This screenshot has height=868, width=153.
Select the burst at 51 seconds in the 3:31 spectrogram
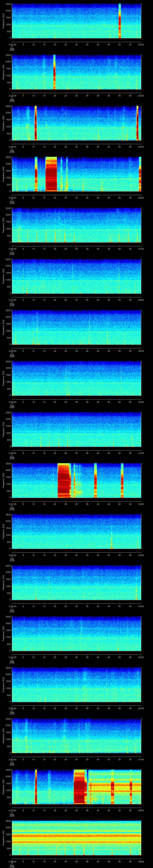click(122, 481)
